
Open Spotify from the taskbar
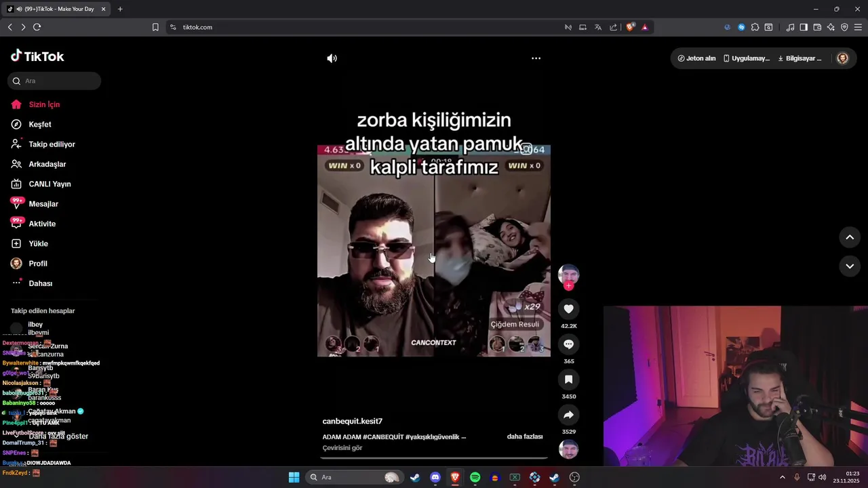tap(475, 477)
